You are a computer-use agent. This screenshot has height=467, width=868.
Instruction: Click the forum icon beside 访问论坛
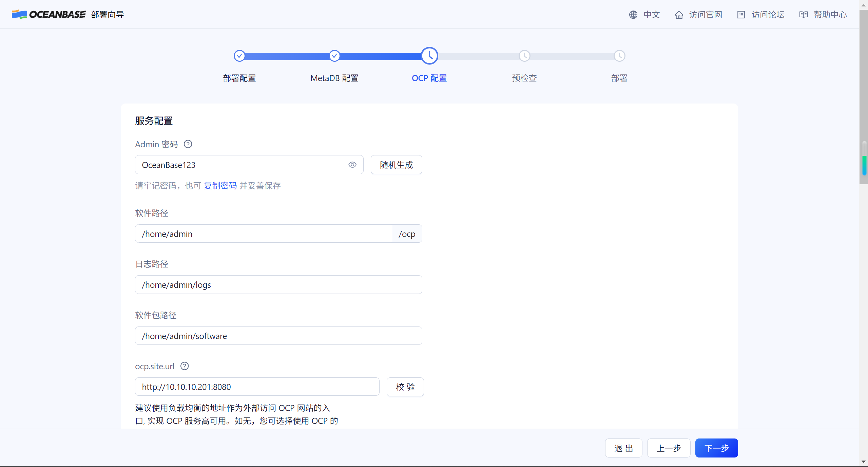(741, 15)
